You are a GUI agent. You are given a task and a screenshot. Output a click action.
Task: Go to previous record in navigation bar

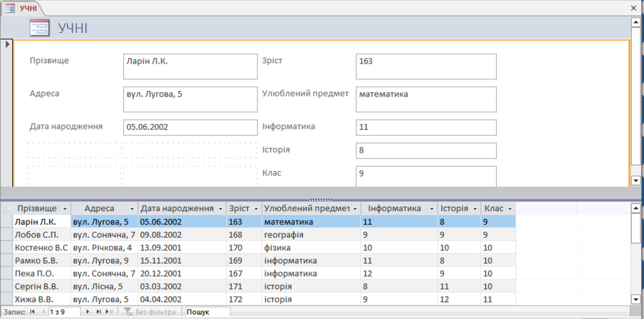(43, 312)
